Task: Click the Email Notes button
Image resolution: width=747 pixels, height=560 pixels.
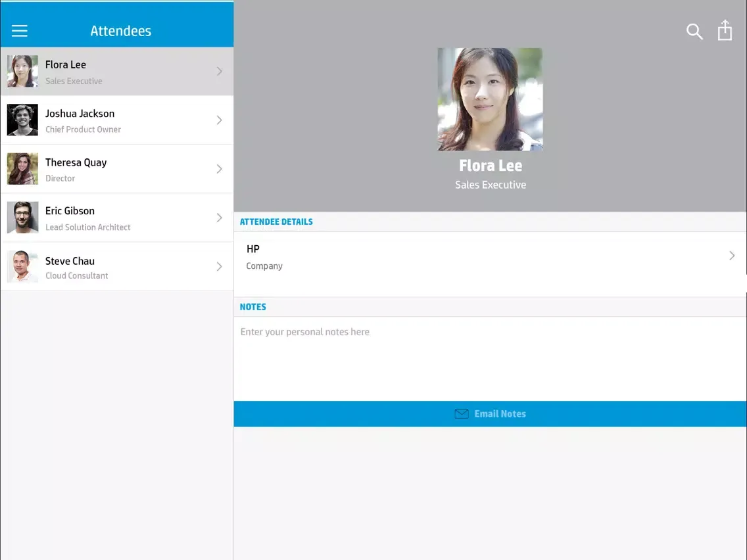Action: (491, 414)
